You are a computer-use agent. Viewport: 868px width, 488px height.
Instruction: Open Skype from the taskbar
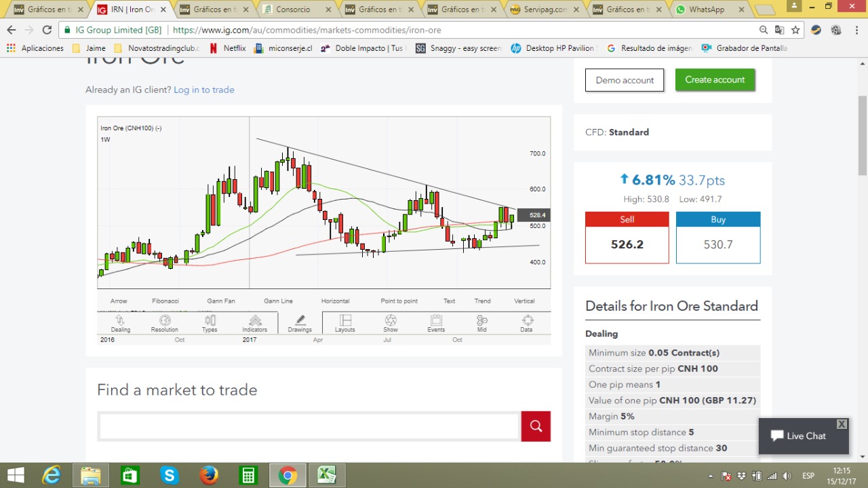pyautogui.click(x=170, y=475)
